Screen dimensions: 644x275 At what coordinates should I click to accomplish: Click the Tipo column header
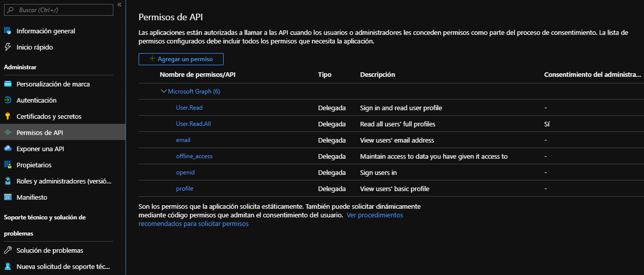tap(325, 74)
